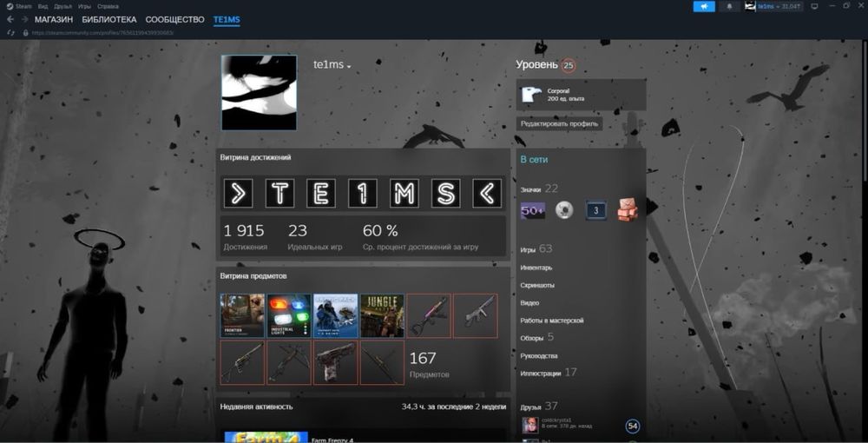Image resolution: width=868 pixels, height=443 pixels.
Task: Open the grey submachine gun item
Action: click(475, 315)
